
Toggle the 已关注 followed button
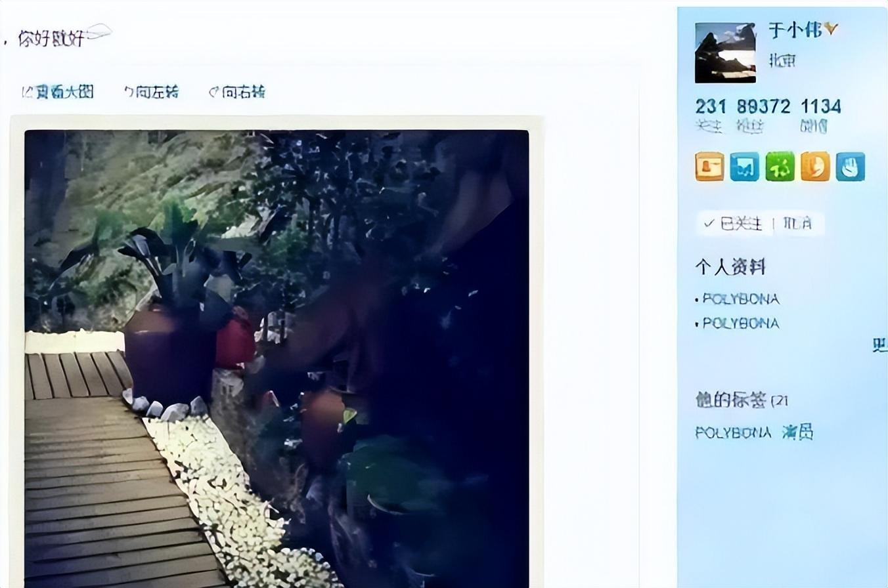click(x=733, y=224)
